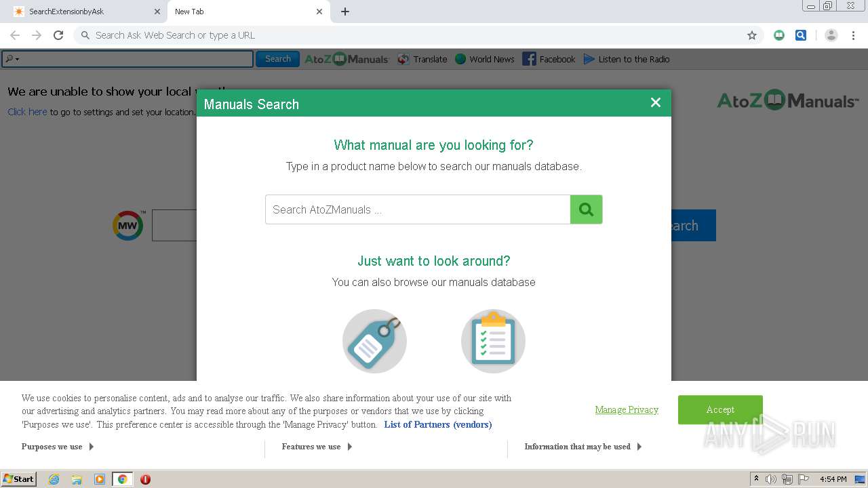Open List of Partners (vendors) link
This screenshot has height=488, width=868.
coord(438,424)
